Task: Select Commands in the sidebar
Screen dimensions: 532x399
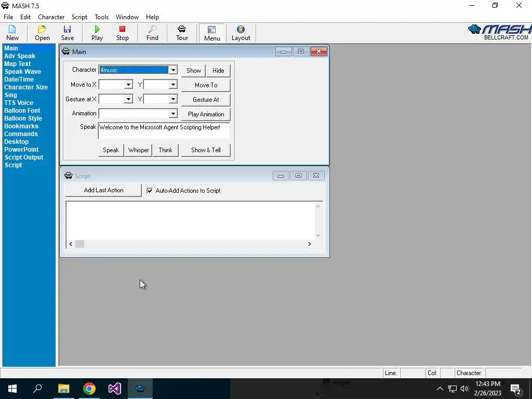Action: [x=21, y=134]
